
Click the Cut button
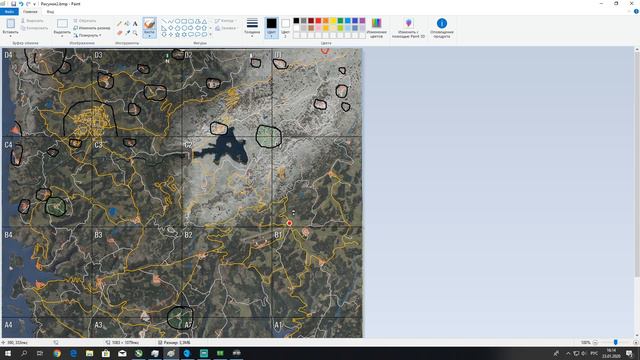[x=32, y=21]
